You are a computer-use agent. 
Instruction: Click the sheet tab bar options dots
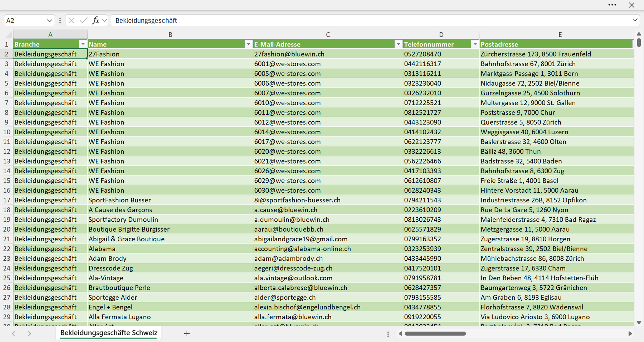[x=388, y=334]
